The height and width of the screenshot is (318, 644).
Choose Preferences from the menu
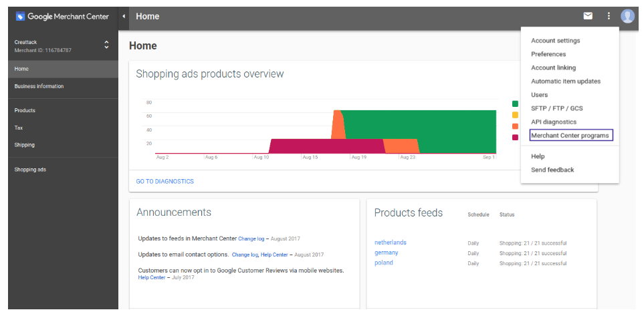tap(548, 54)
